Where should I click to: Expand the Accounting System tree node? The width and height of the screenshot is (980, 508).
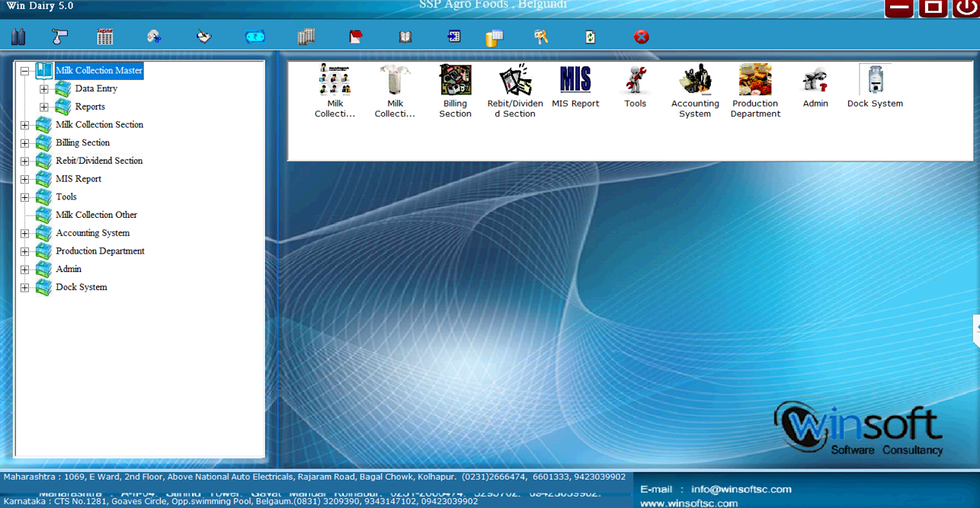(25, 234)
